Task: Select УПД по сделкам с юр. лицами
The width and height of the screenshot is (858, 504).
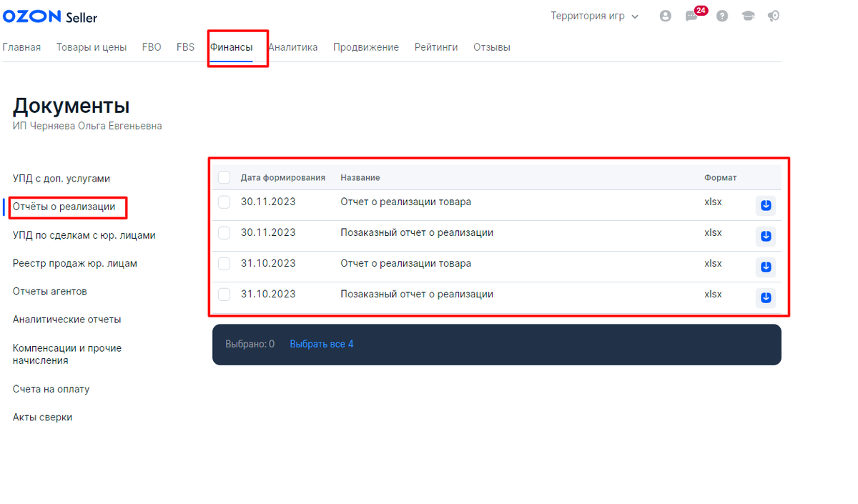Action: click(x=84, y=235)
